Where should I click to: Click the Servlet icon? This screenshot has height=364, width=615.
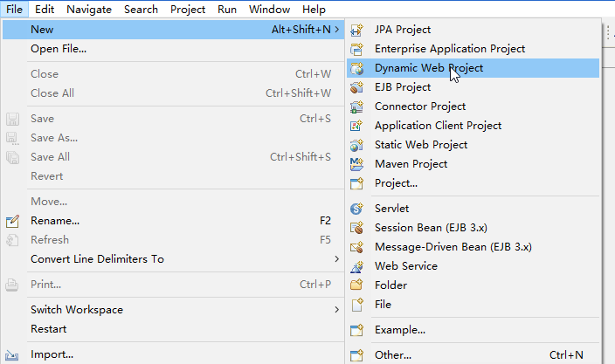356,209
